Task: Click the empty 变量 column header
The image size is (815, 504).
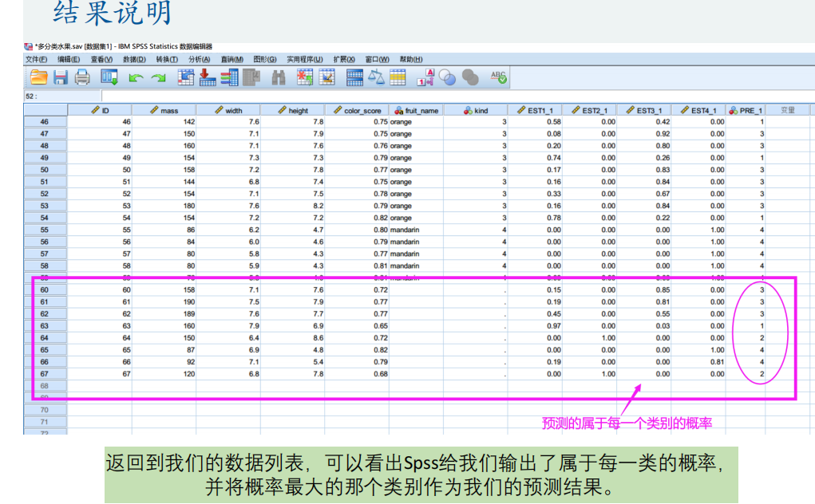Action: pyautogui.click(x=788, y=110)
